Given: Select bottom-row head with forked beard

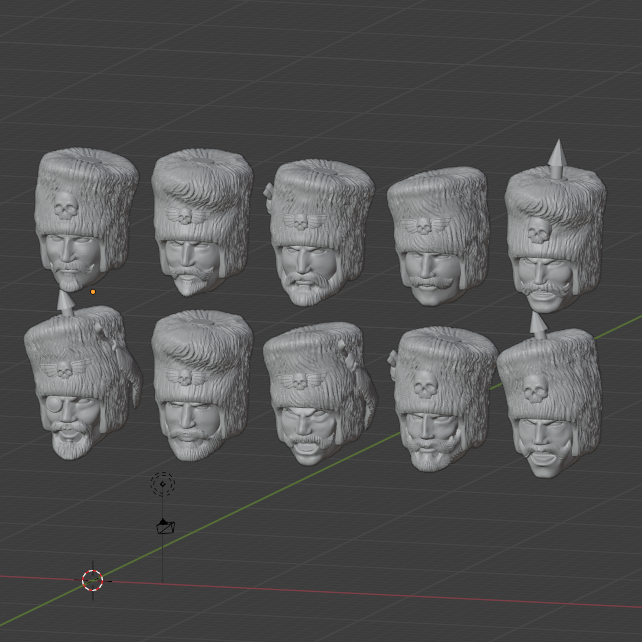Looking at the screenshot, I should tap(444, 399).
